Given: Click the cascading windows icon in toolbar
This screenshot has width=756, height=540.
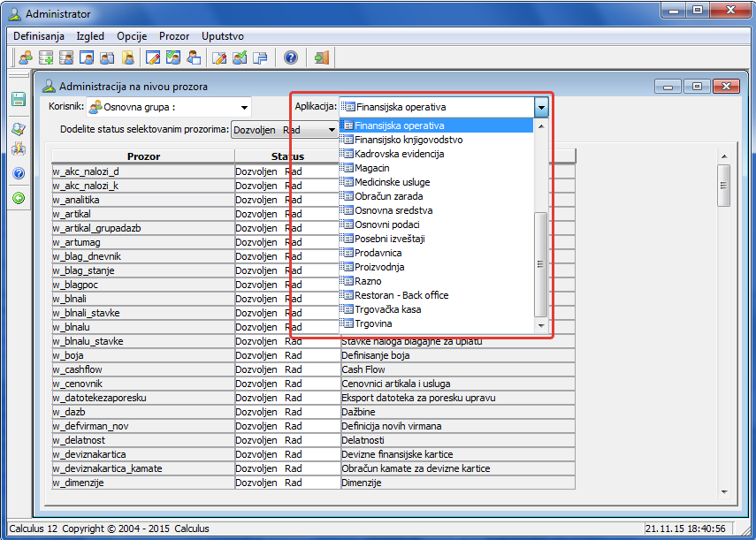Looking at the screenshot, I should (x=260, y=58).
